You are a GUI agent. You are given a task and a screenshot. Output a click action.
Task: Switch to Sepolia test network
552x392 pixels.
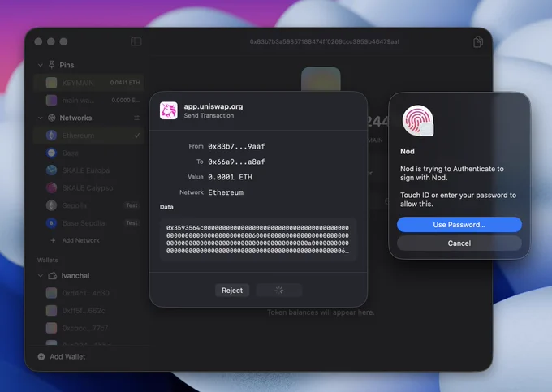(89, 205)
